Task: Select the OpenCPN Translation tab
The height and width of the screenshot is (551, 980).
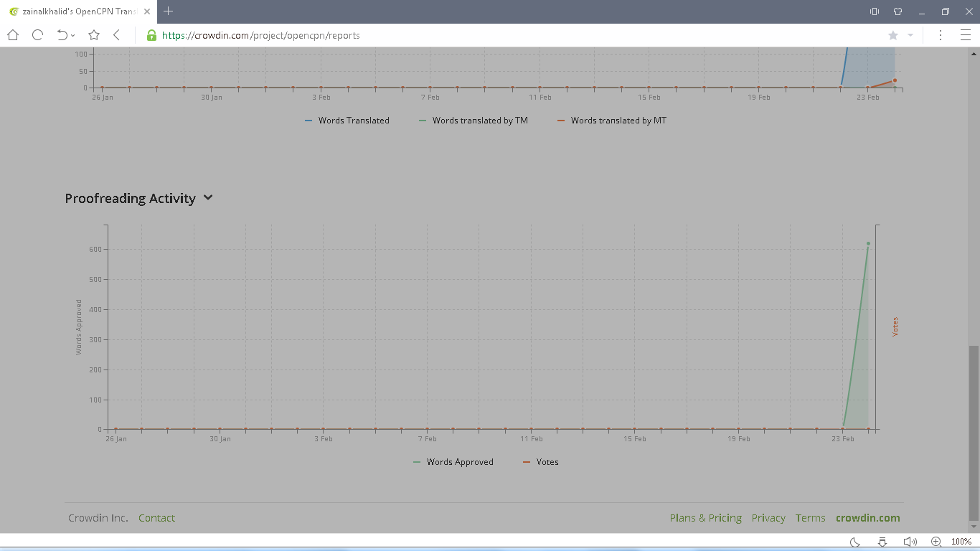Action: pyautogui.click(x=77, y=11)
